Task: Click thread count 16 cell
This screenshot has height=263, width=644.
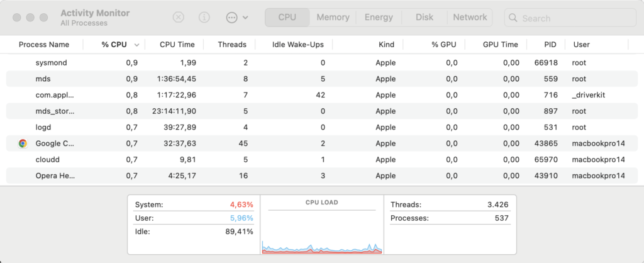Action: point(243,176)
